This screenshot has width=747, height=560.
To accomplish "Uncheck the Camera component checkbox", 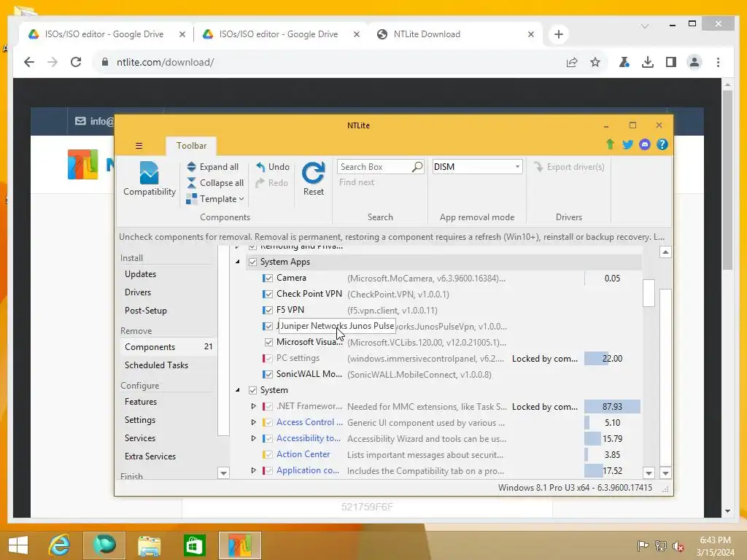I will pyautogui.click(x=268, y=278).
